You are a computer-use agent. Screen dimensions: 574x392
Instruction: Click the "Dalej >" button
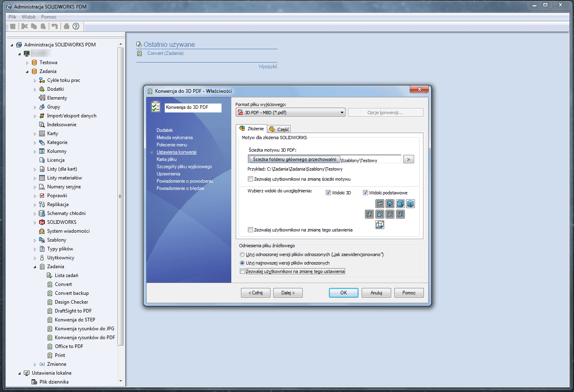coord(287,292)
